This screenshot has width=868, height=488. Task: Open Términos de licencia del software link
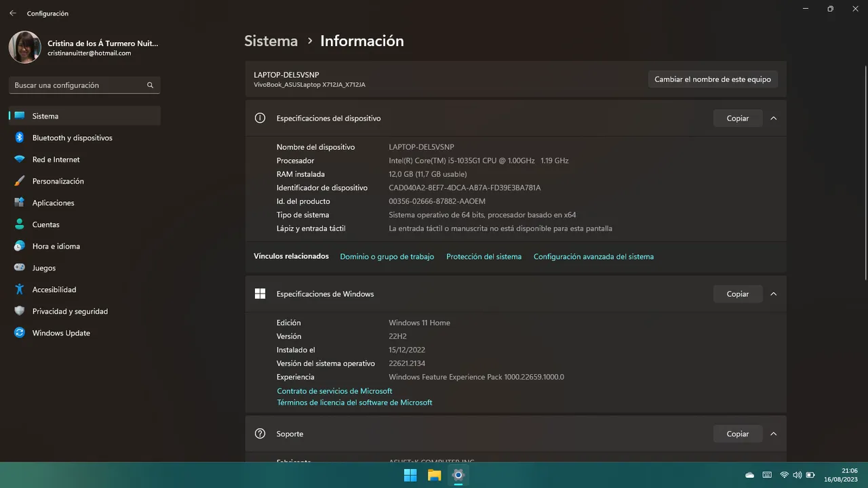(x=354, y=403)
